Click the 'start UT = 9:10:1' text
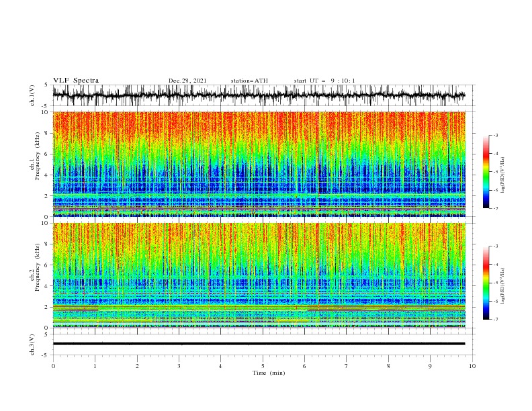 coord(324,81)
